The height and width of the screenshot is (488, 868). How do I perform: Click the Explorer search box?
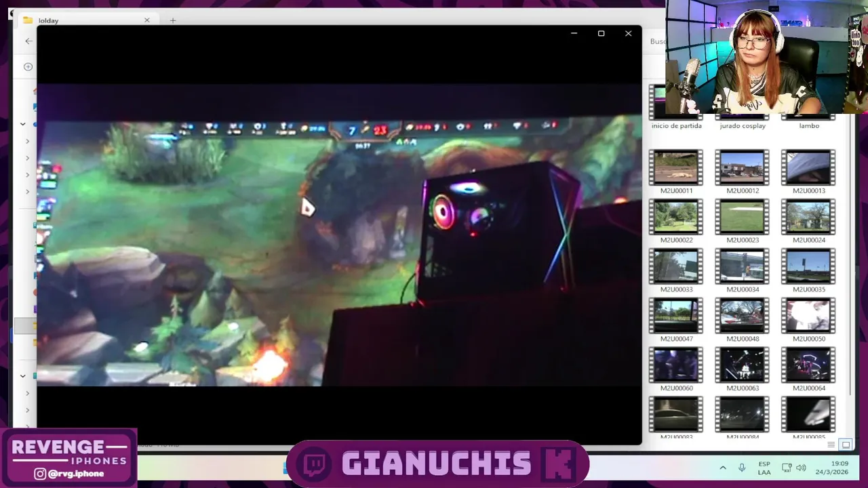656,41
